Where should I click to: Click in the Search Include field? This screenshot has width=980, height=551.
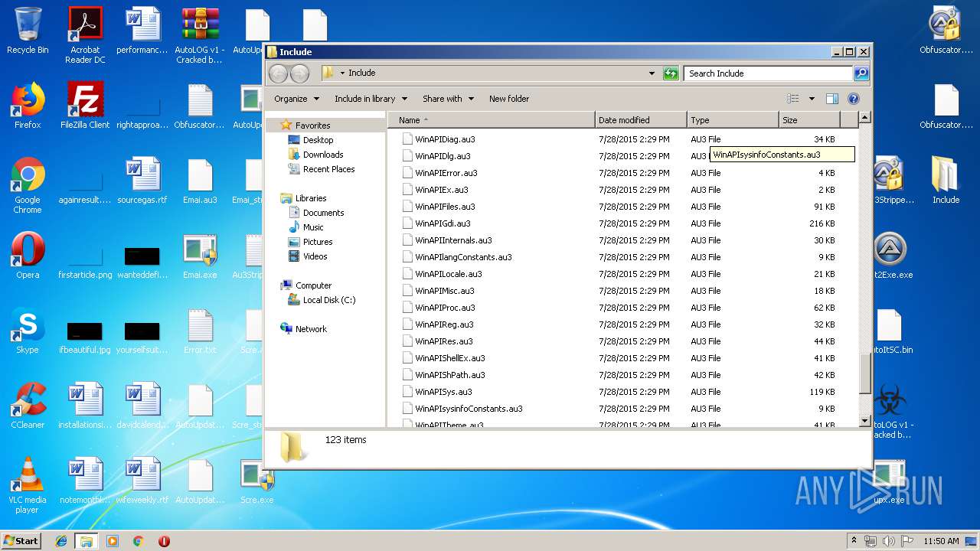point(768,73)
